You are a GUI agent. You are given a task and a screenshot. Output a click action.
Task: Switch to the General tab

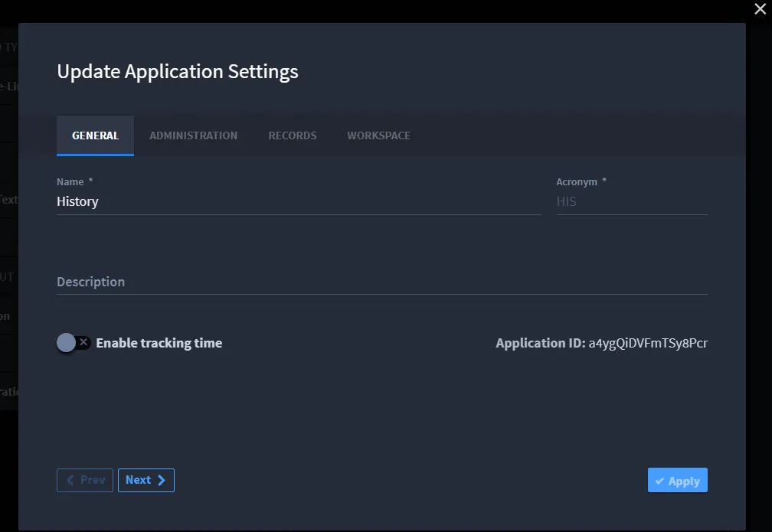click(x=95, y=135)
